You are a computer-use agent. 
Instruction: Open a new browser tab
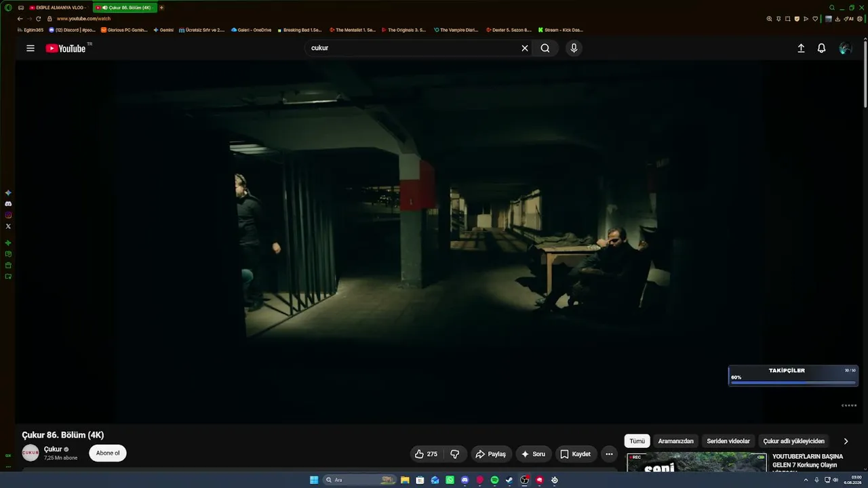161,7
